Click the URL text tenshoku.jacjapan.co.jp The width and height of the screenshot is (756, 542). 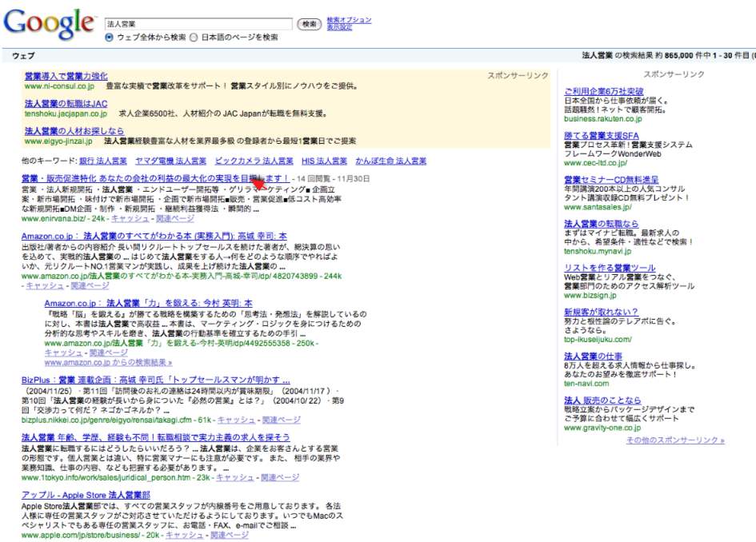[66, 114]
